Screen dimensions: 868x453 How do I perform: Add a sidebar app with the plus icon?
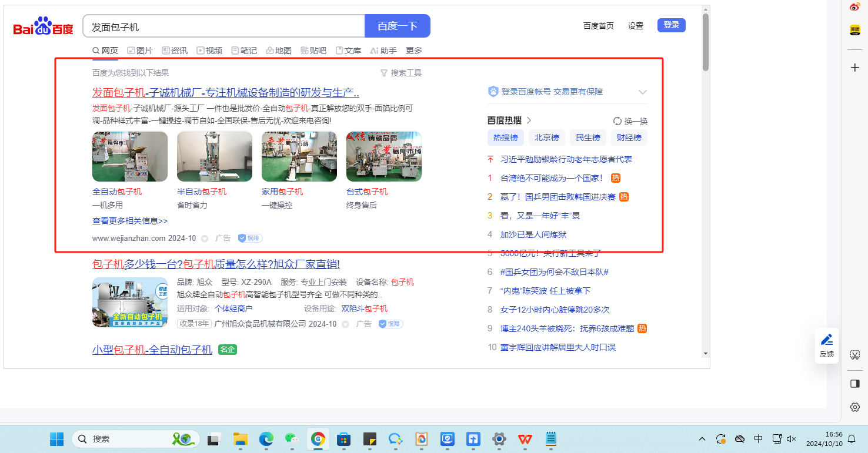coord(855,68)
